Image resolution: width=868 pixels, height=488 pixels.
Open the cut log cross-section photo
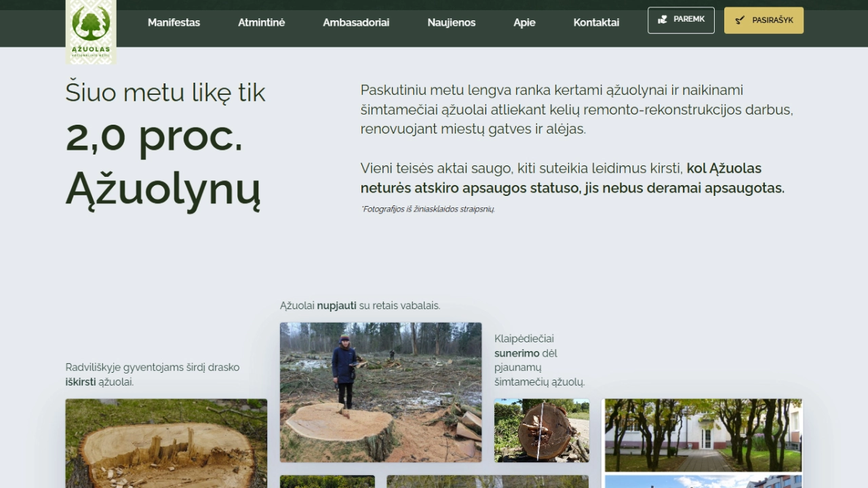pos(541,430)
